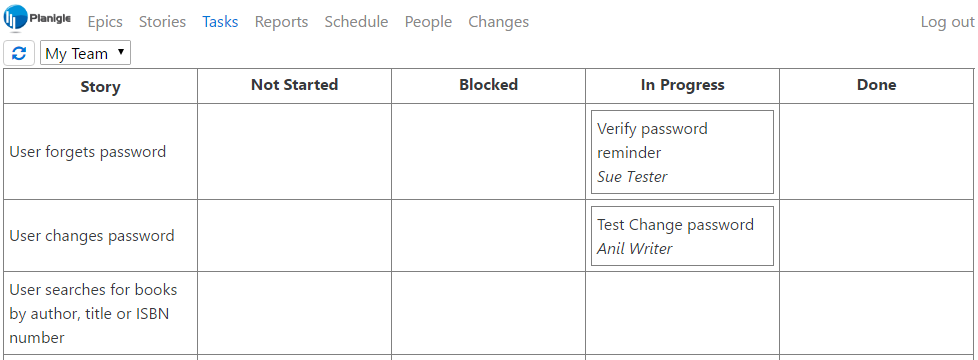The width and height of the screenshot is (978, 360).
Task: Click the User searches for books story
Action: pos(94,314)
